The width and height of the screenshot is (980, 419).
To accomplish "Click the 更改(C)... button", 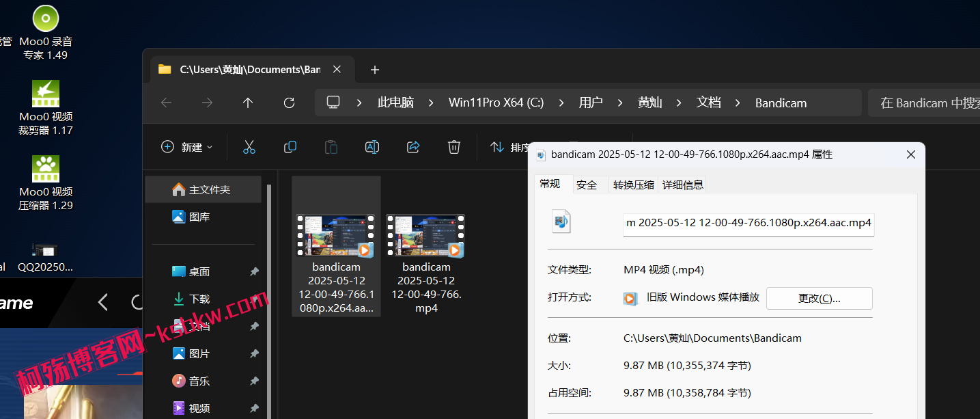I will (x=820, y=298).
